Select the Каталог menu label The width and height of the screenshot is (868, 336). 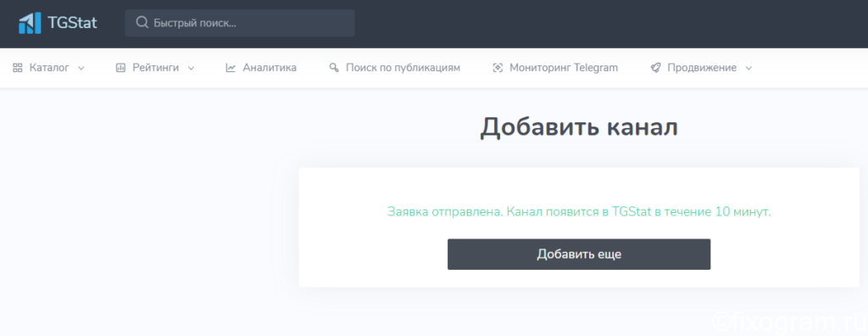click(49, 68)
